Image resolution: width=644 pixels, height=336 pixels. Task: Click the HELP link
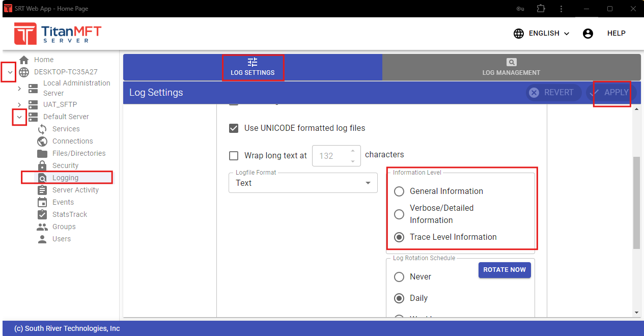point(616,34)
